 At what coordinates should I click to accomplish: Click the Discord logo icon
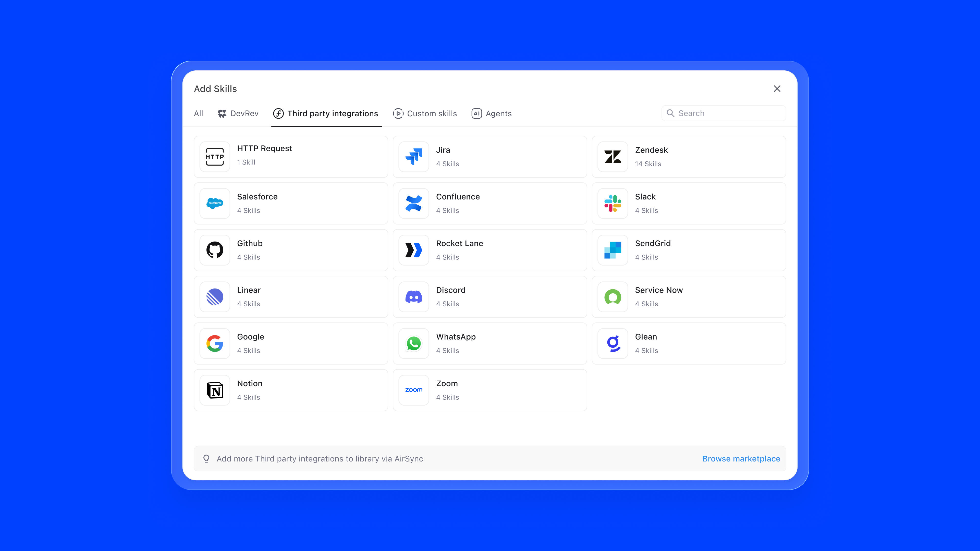coord(413,297)
